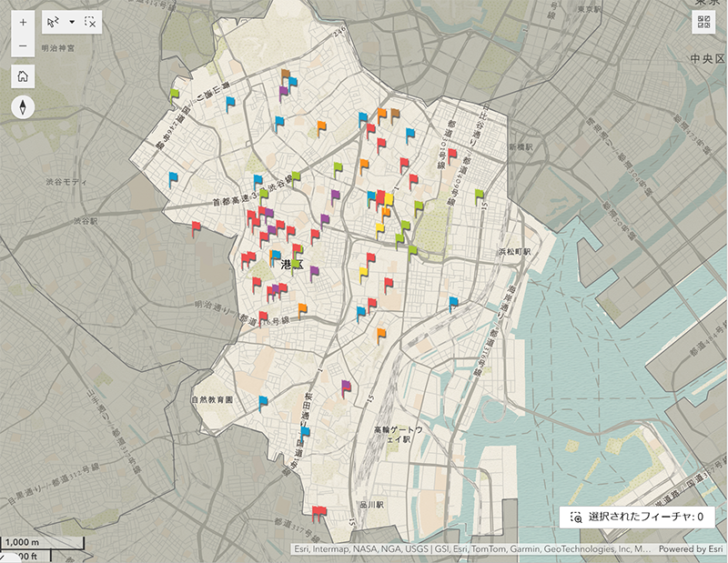Clear the current selection

89,22
